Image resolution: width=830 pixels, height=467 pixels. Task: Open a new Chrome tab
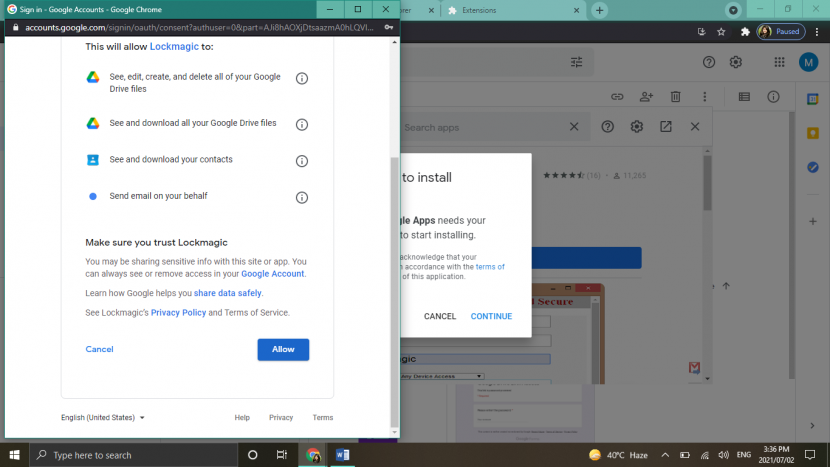[599, 10]
